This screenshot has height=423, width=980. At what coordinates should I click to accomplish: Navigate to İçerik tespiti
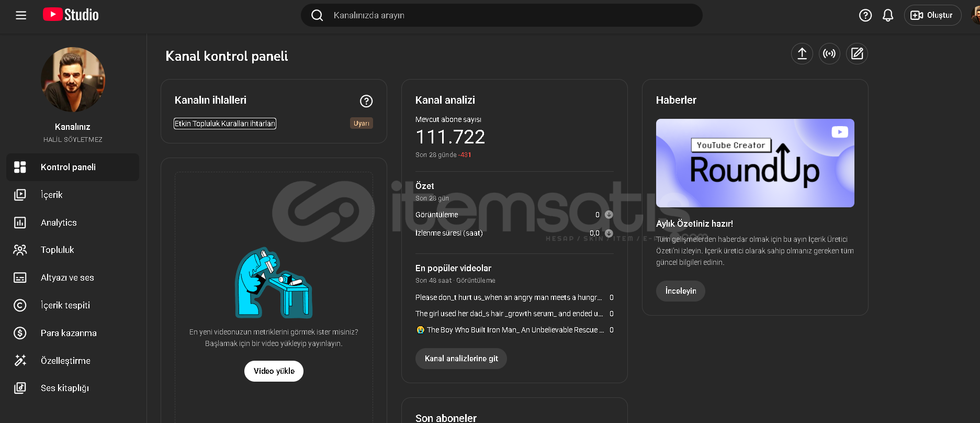coord(73,305)
